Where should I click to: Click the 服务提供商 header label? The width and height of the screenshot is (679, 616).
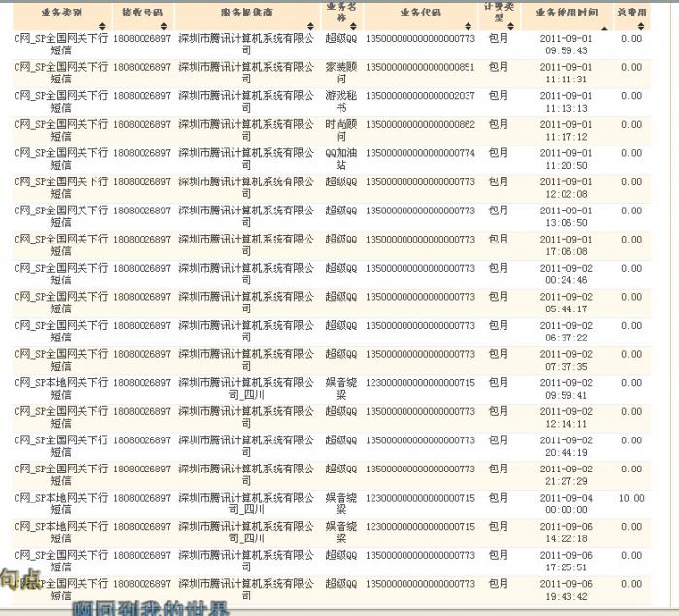(246, 13)
